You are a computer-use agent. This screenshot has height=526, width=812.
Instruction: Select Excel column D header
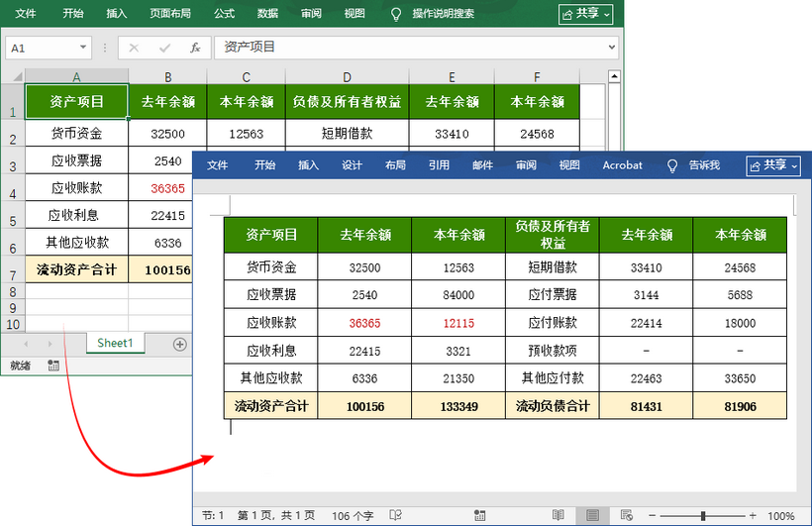coord(347,76)
